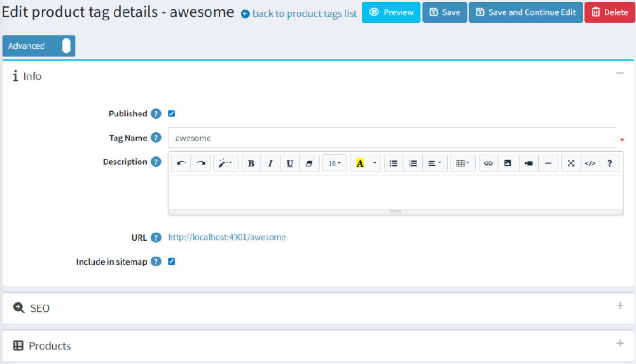
Task: Expand the Products panel
Action: pyautogui.click(x=620, y=343)
